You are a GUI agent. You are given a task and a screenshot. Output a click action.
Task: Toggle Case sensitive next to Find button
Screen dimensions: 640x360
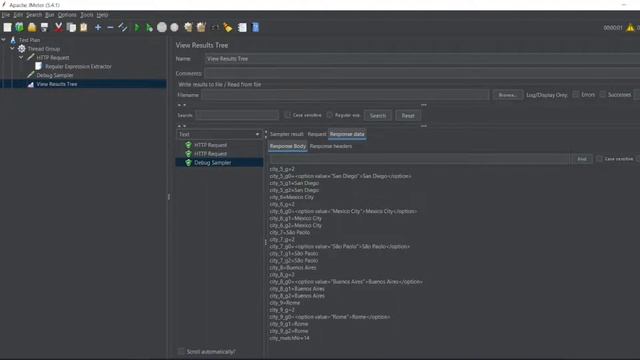pyautogui.click(x=599, y=159)
